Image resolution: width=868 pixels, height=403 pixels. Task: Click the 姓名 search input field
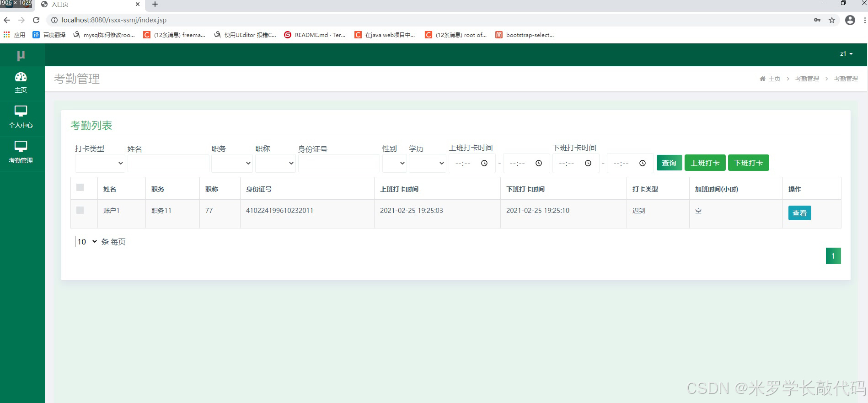[x=168, y=163]
